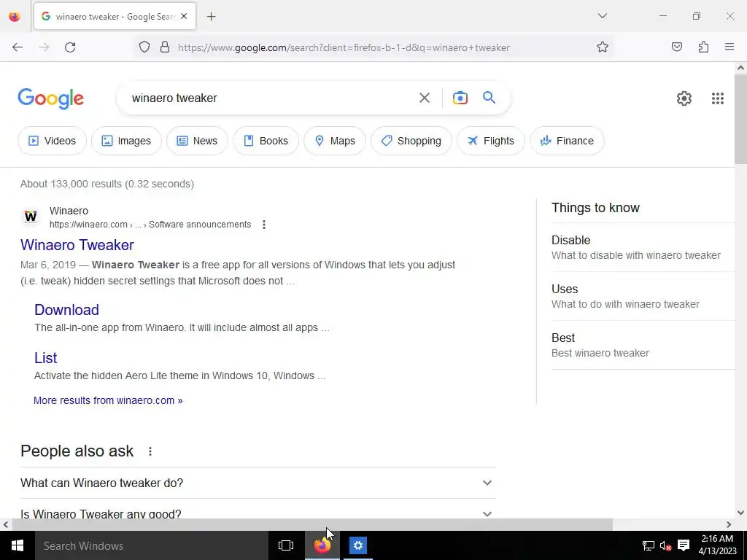Open the Extensions puzzle icon
Image resolution: width=747 pixels, height=560 pixels.
click(x=703, y=47)
